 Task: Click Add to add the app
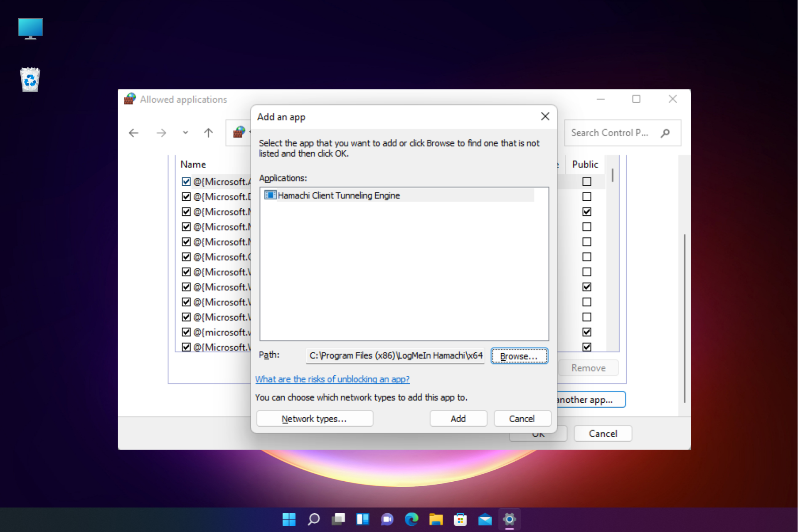458,419
